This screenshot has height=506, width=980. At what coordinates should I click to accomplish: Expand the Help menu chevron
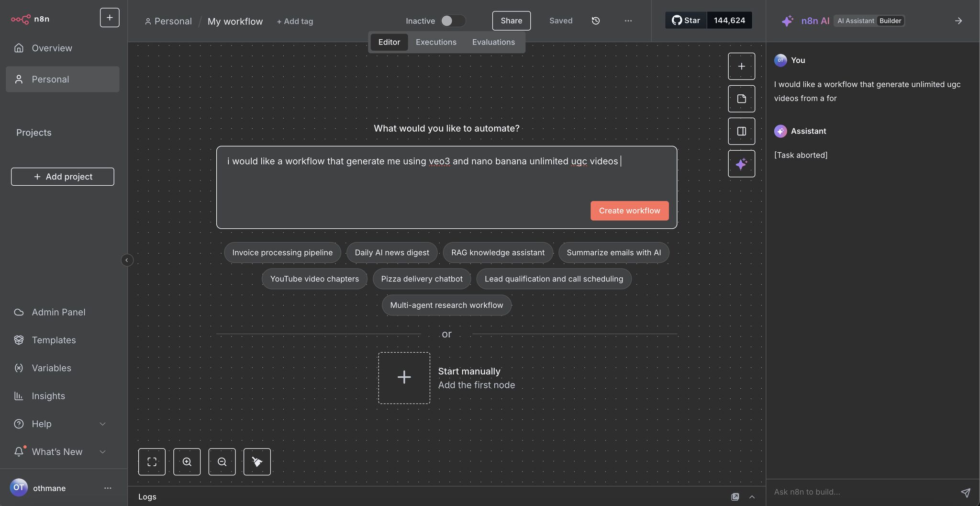102,424
